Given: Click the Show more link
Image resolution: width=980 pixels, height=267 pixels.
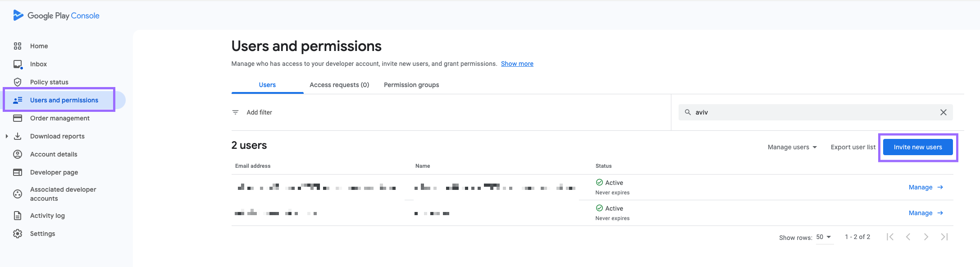Looking at the screenshot, I should [x=517, y=64].
